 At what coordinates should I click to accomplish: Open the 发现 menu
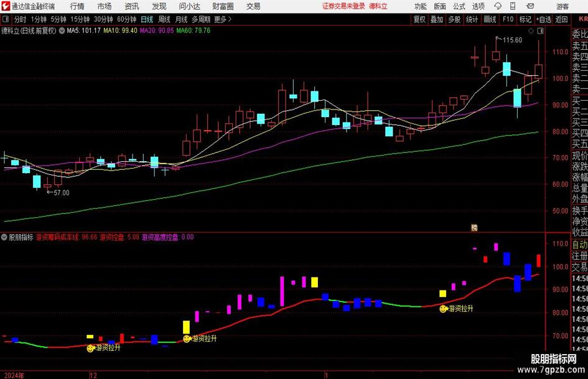[159, 6]
